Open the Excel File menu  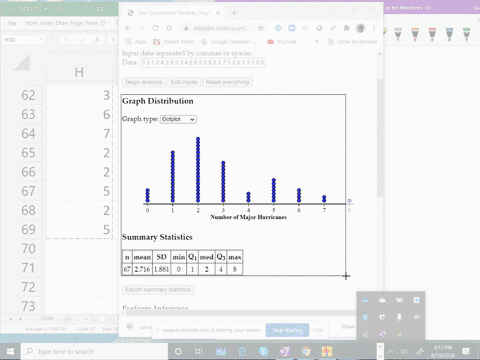point(12,23)
